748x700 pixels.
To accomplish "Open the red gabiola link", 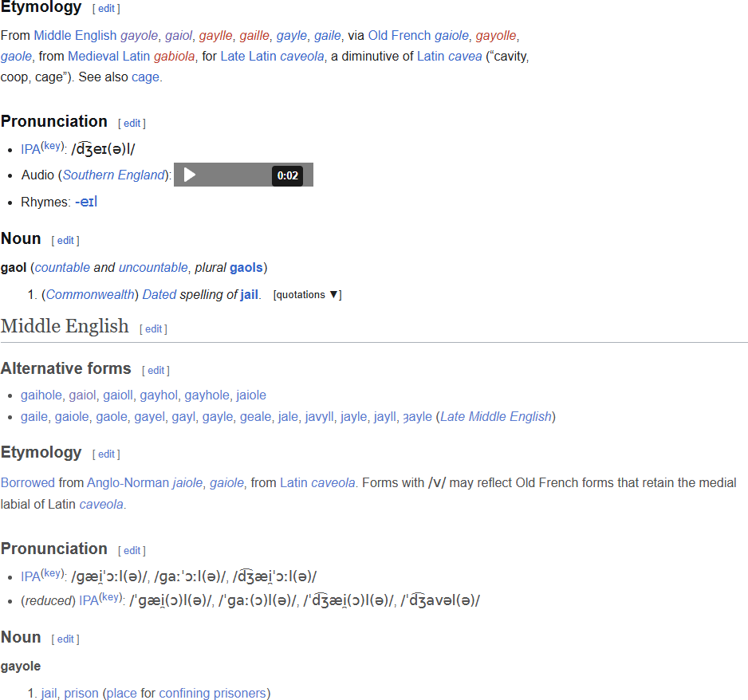I will [174, 57].
